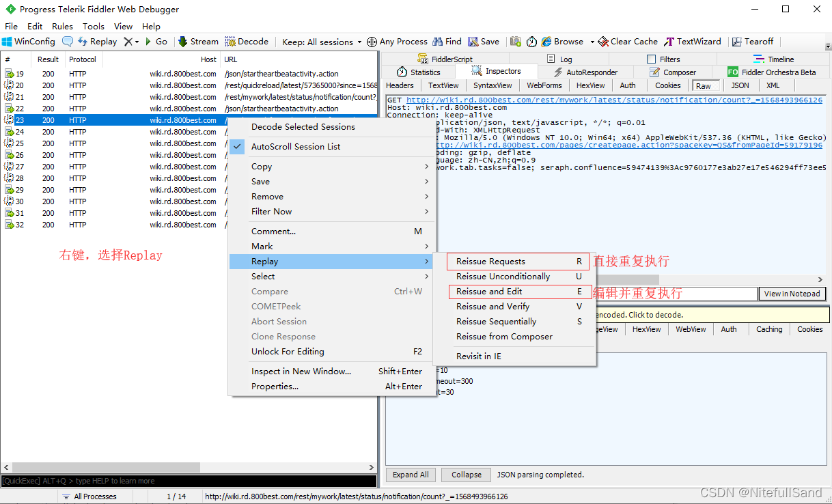This screenshot has width=832, height=504.
Task: Choose Inspect in New Window...
Action: (x=331, y=372)
